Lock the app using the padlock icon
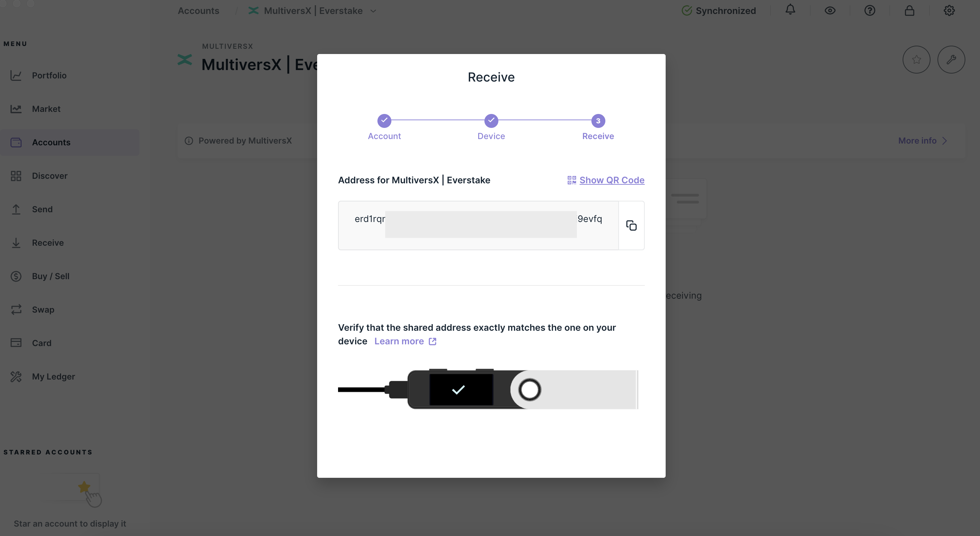Image resolution: width=980 pixels, height=536 pixels. (910, 10)
